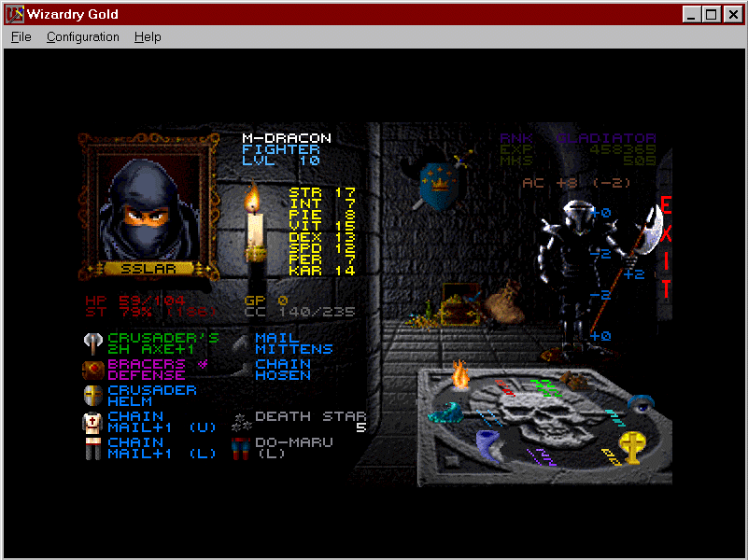748x560 pixels.
Task: Select the Mail Mittens glove icon
Action: point(240,343)
